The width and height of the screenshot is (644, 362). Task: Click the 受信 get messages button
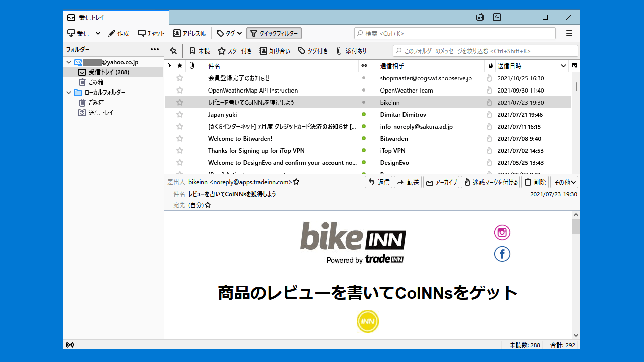pyautogui.click(x=78, y=33)
